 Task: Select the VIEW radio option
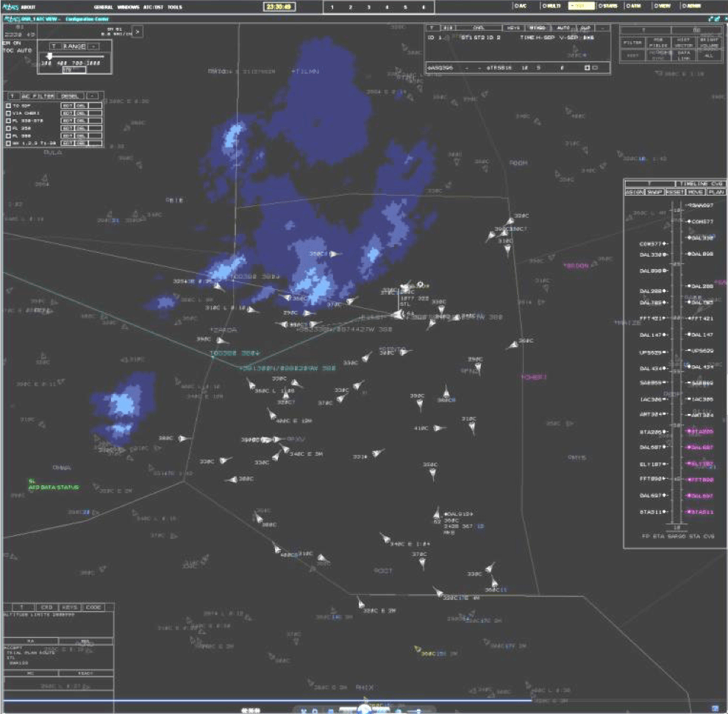click(662, 6)
